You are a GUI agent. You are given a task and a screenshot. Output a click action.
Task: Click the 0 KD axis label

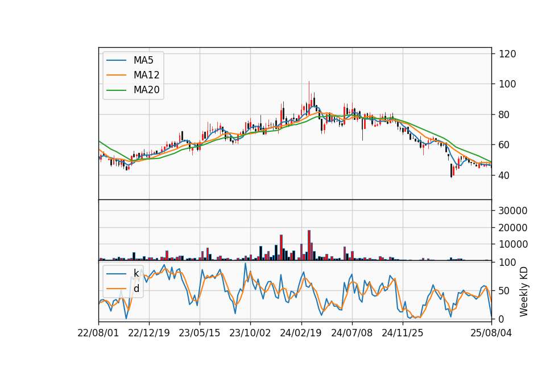502,319
